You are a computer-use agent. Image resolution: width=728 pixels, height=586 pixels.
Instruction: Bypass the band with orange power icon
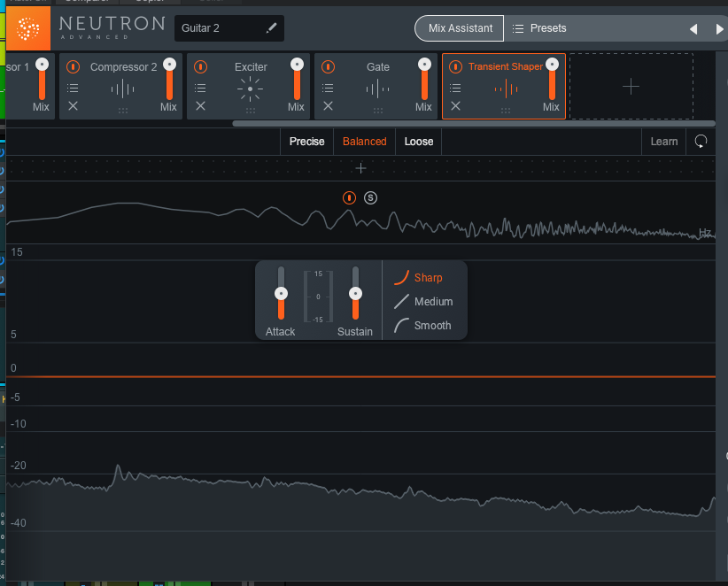(349, 198)
